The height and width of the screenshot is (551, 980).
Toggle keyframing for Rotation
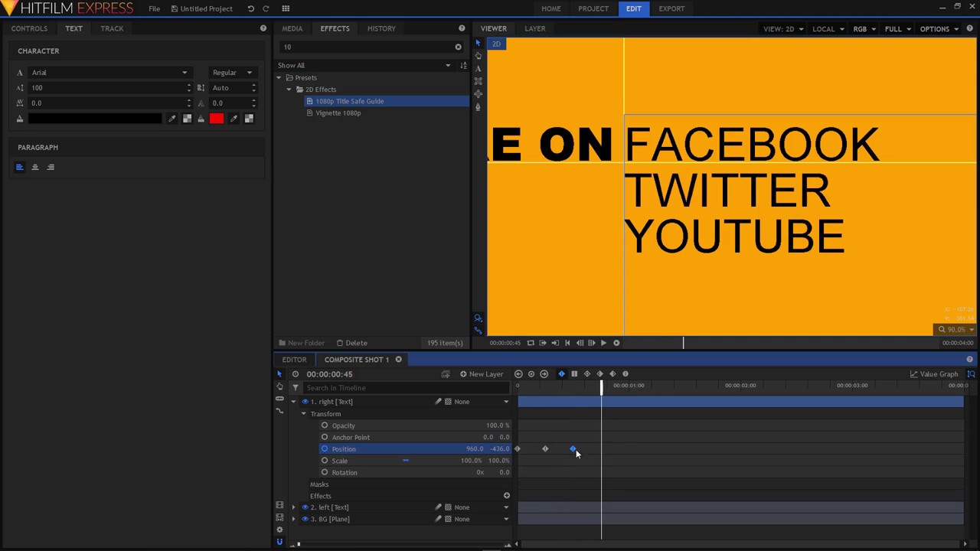325,472
